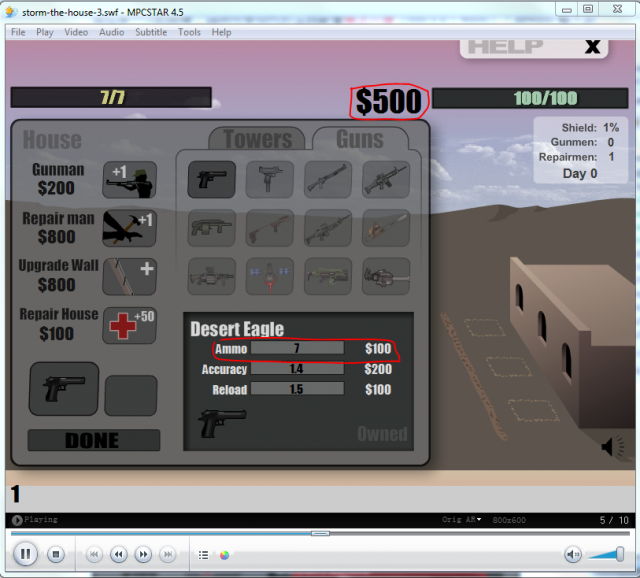Click the Desert Eagle title text

(237, 329)
